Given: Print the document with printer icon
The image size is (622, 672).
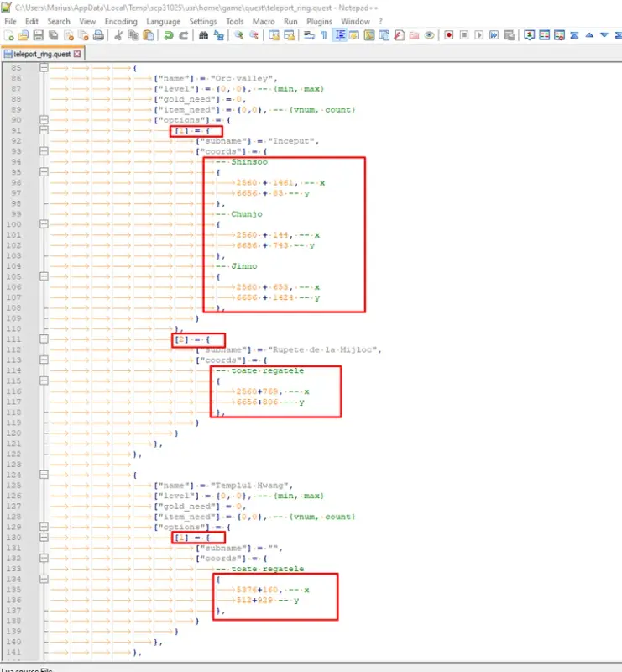Looking at the screenshot, I should coord(98,35).
